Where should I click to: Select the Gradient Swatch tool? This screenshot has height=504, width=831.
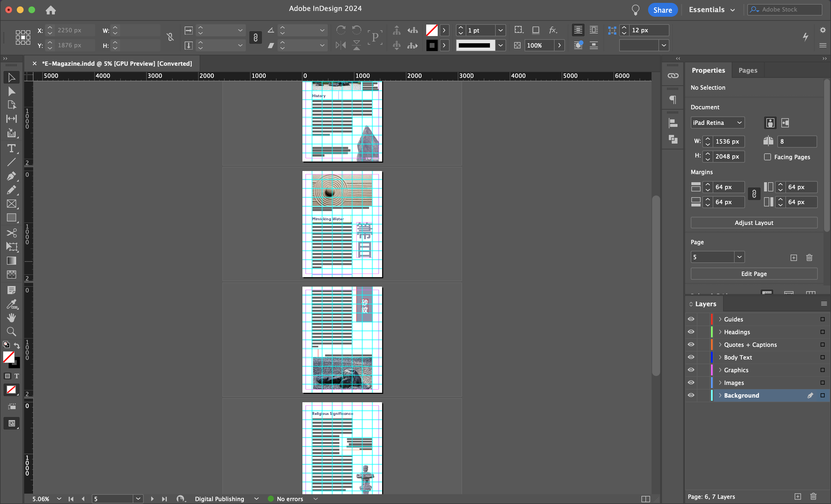pyautogui.click(x=12, y=261)
